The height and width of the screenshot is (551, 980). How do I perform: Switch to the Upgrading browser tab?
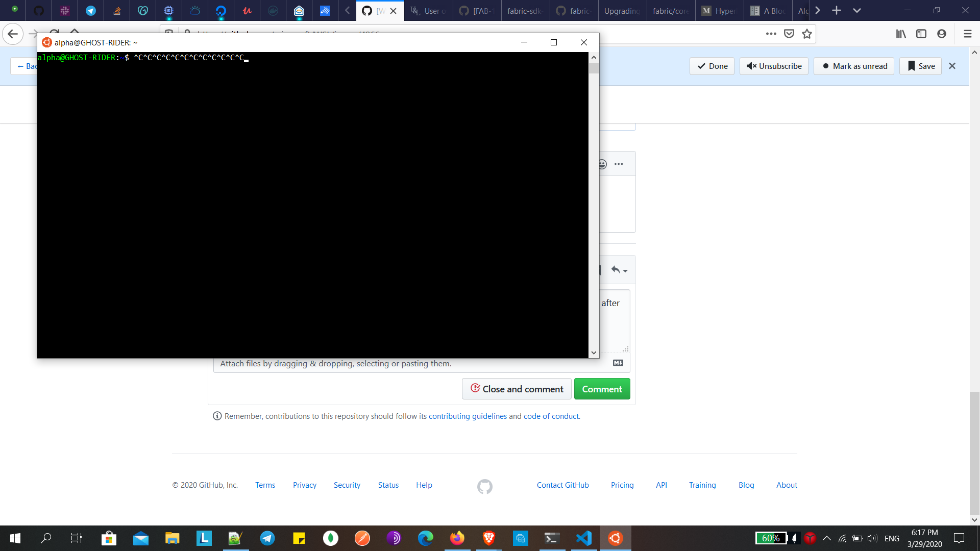point(622,10)
